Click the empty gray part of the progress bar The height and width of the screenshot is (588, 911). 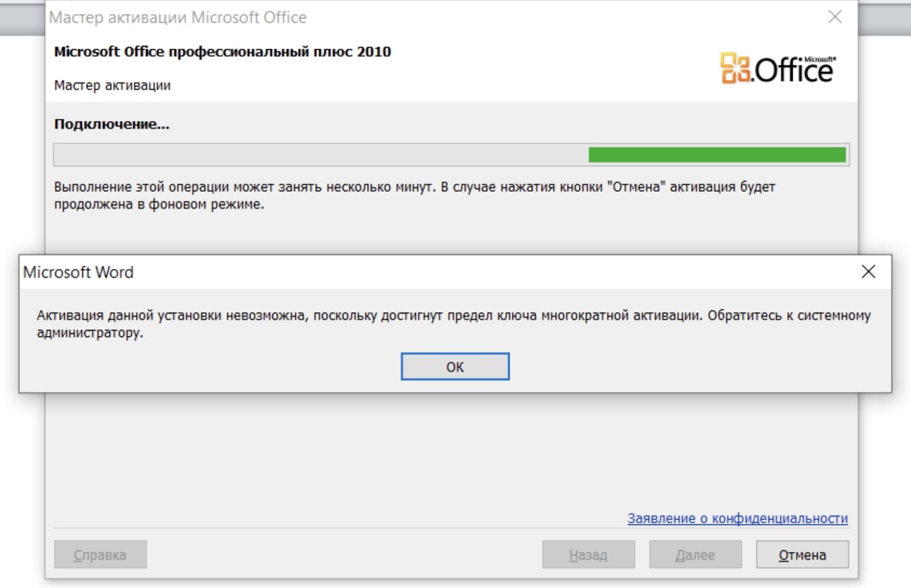click(321, 155)
